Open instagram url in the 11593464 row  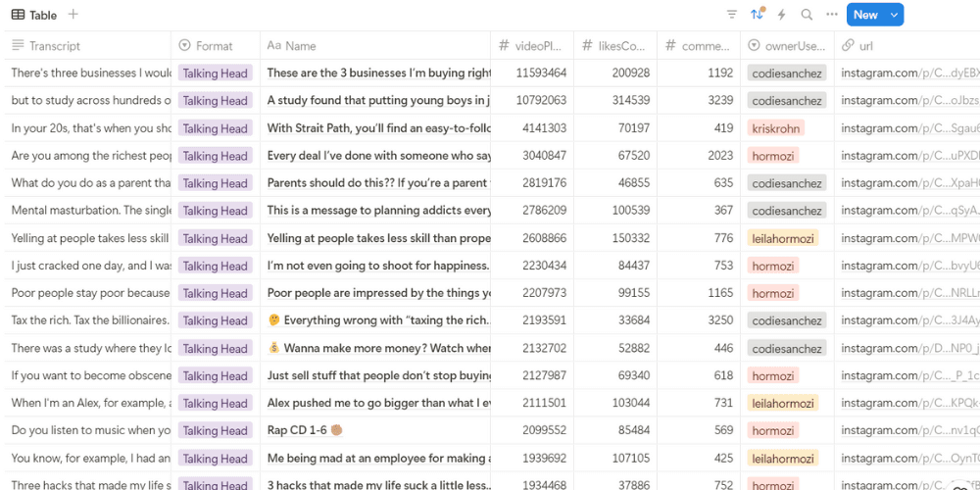pos(910,73)
